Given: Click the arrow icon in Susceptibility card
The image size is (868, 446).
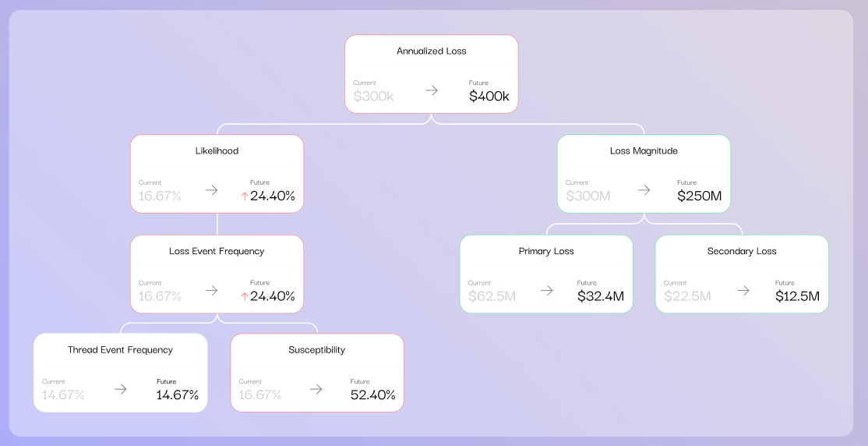Looking at the screenshot, I should (316, 389).
